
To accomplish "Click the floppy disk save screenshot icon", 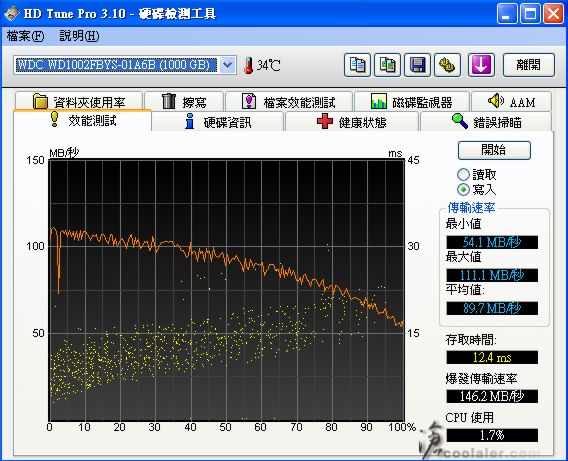I will pyautogui.click(x=417, y=65).
